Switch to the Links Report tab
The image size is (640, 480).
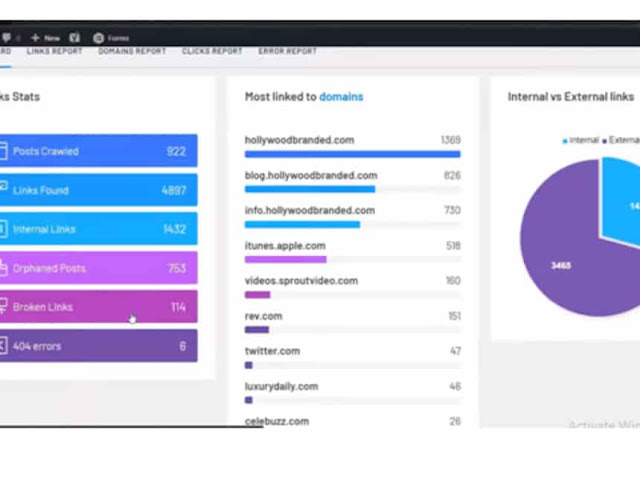tap(54, 51)
